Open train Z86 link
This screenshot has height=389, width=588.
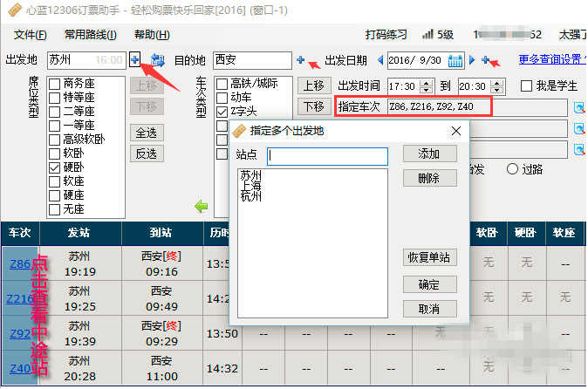(20, 263)
